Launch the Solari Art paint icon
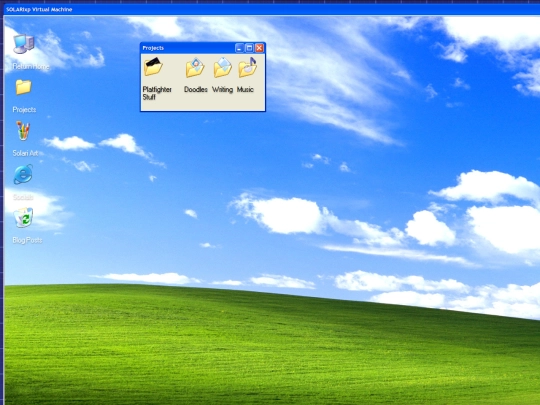 (x=23, y=131)
